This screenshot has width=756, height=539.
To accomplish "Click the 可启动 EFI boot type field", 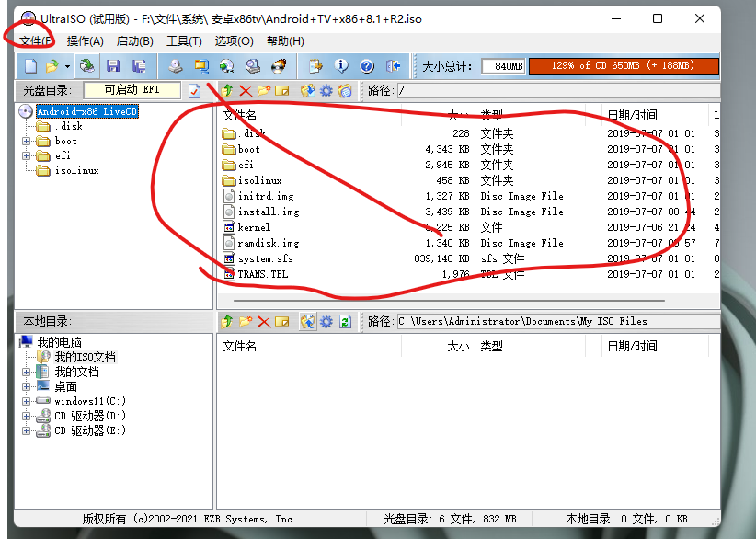I will tap(132, 90).
